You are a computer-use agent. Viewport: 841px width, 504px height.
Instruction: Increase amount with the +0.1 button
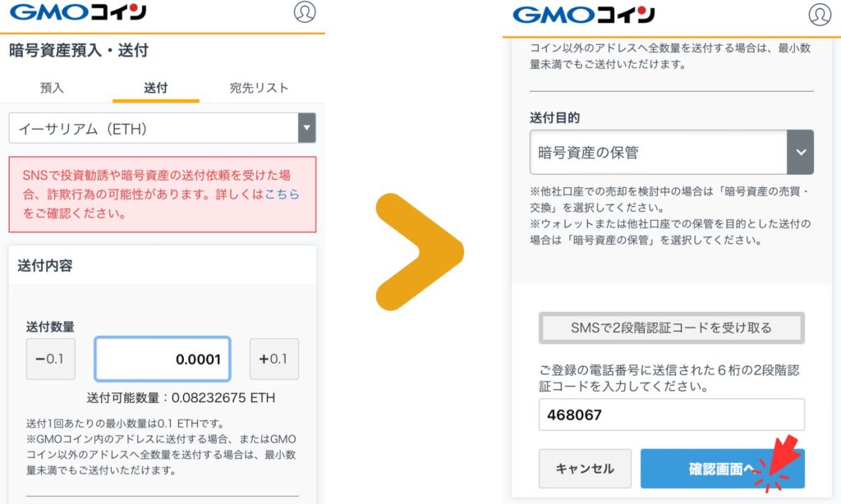coord(274,359)
